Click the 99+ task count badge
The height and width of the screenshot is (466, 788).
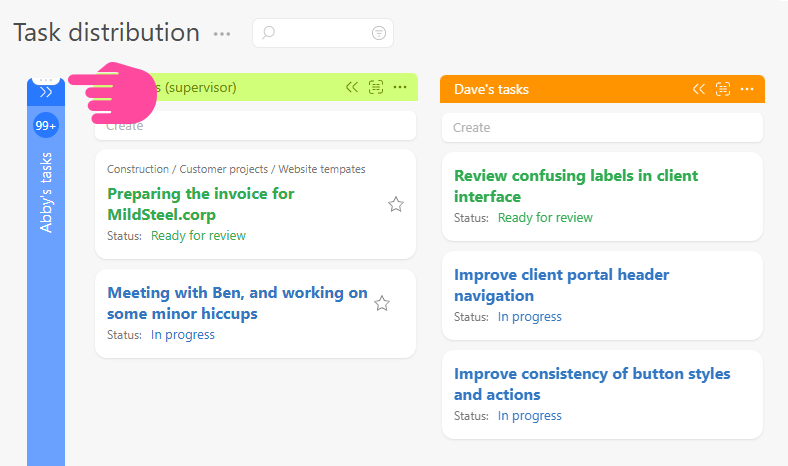[46, 126]
